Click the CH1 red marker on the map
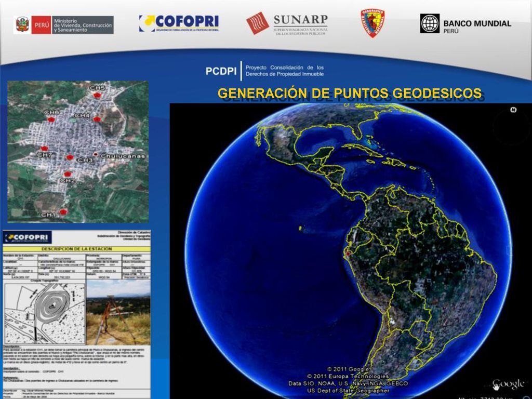The image size is (532, 399). click(63, 212)
